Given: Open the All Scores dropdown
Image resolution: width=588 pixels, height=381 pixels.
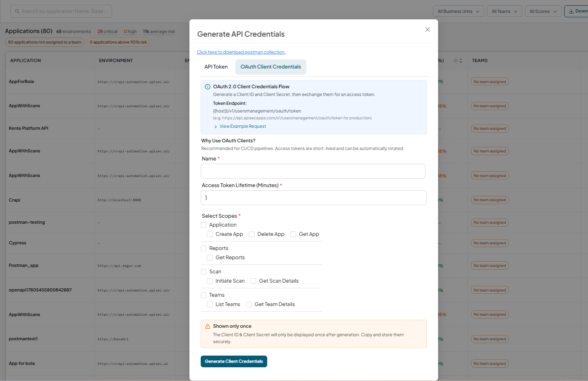Looking at the screenshot, I should pos(543,11).
